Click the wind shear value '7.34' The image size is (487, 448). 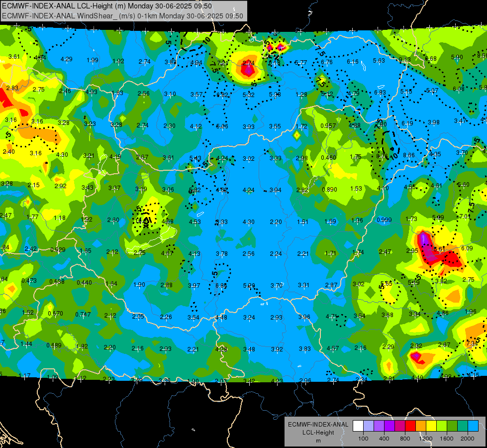click(x=472, y=343)
